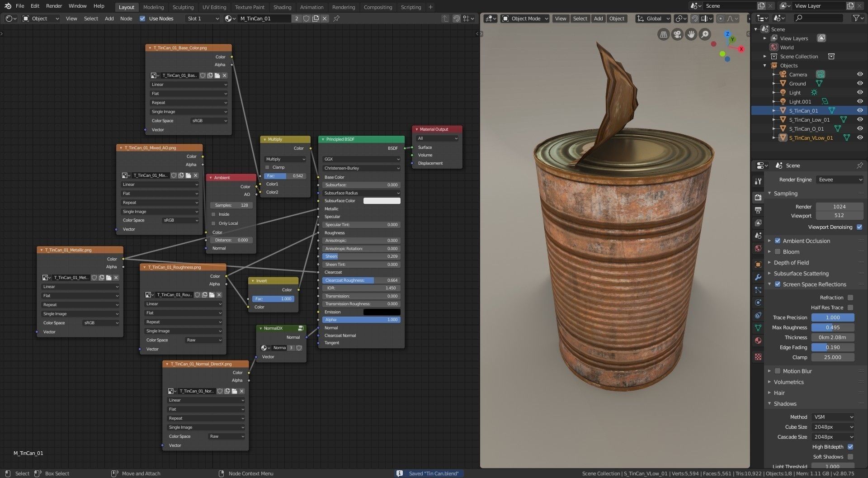Open the Global transform orientation dropdown

pos(653,19)
